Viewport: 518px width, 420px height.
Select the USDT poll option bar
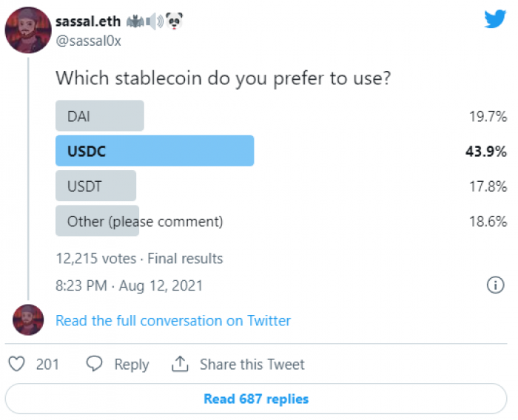tap(95, 186)
